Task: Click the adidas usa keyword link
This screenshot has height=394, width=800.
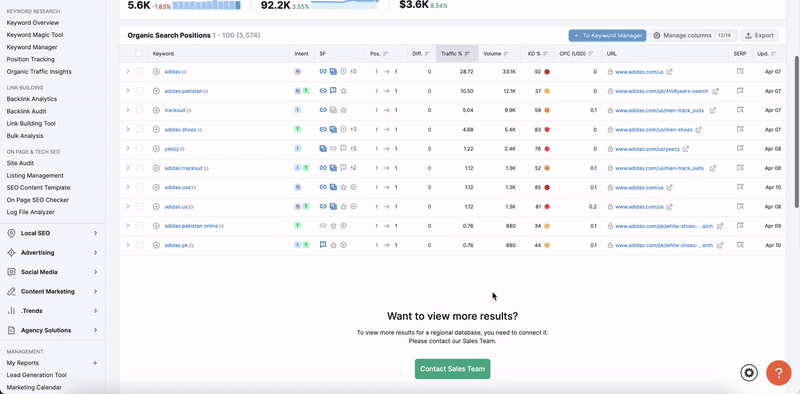Action: pyautogui.click(x=177, y=187)
